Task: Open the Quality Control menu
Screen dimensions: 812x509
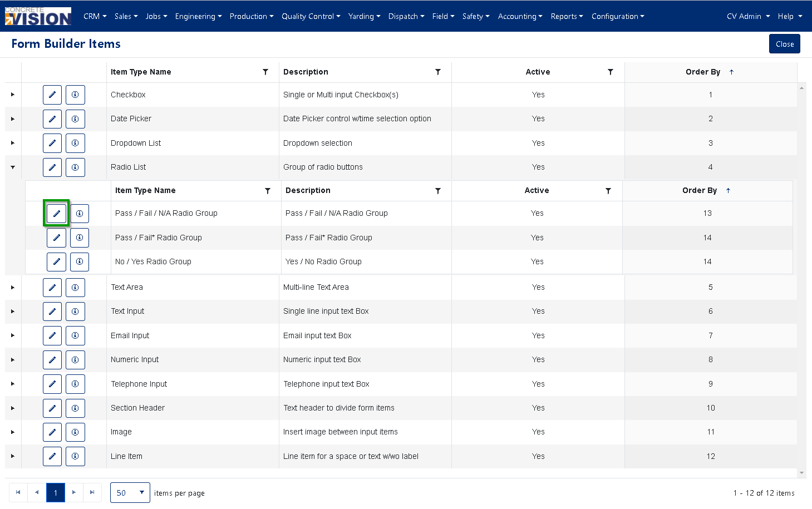Action: [311, 16]
